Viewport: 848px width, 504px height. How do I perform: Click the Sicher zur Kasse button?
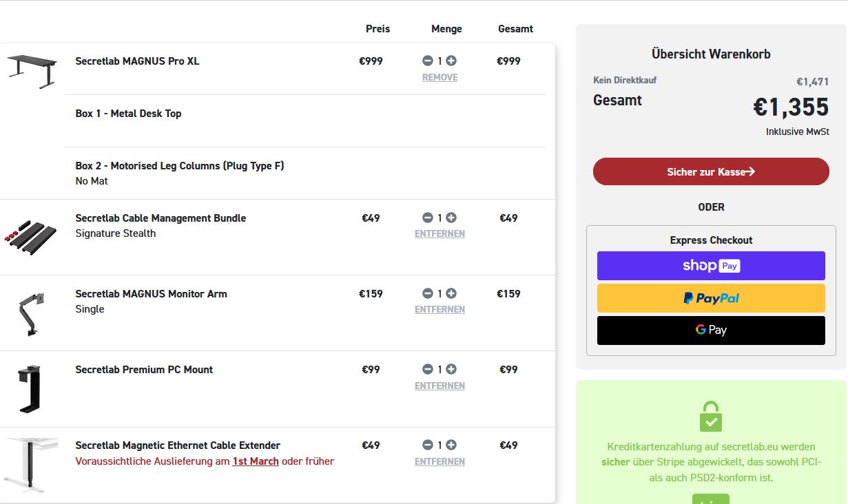point(710,171)
